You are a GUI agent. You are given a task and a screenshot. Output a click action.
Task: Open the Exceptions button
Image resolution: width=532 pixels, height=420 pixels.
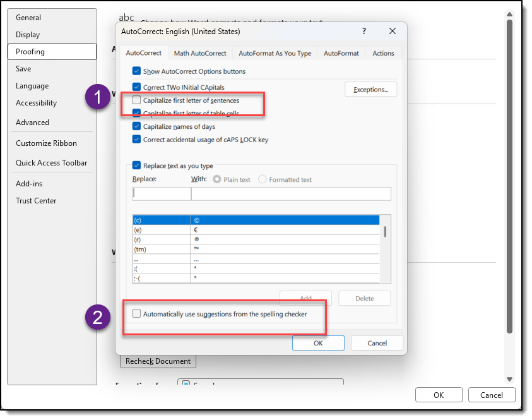point(370,90)
